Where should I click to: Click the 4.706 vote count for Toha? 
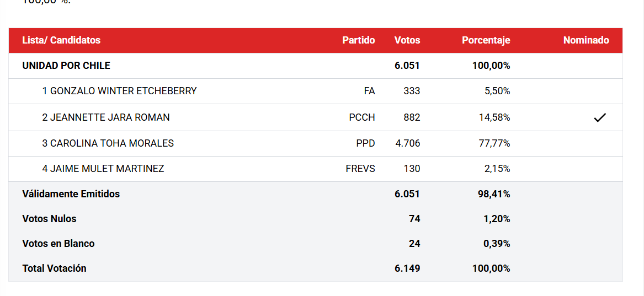click(x=407, y=143)
